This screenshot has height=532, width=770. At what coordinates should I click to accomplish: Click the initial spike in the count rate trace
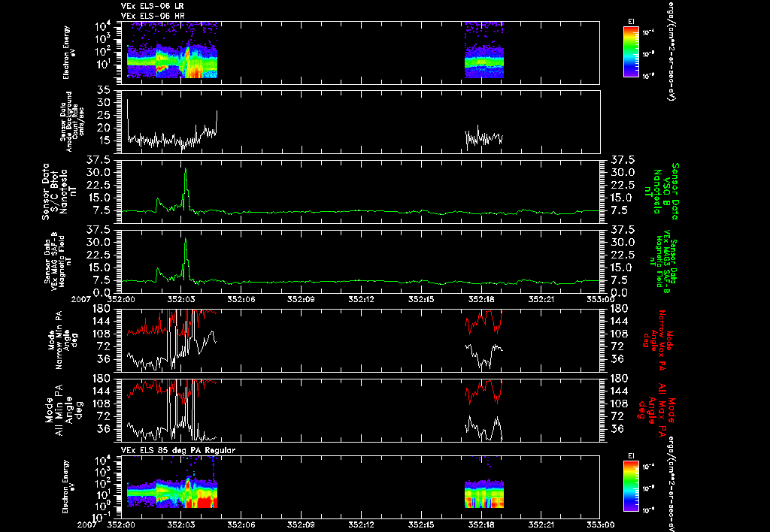coord(128,101)
